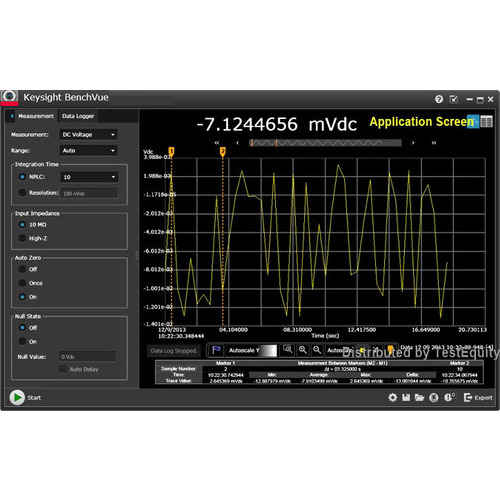Step the trace forward one page
The image size is (500, 500).
[x=413, y=143]
